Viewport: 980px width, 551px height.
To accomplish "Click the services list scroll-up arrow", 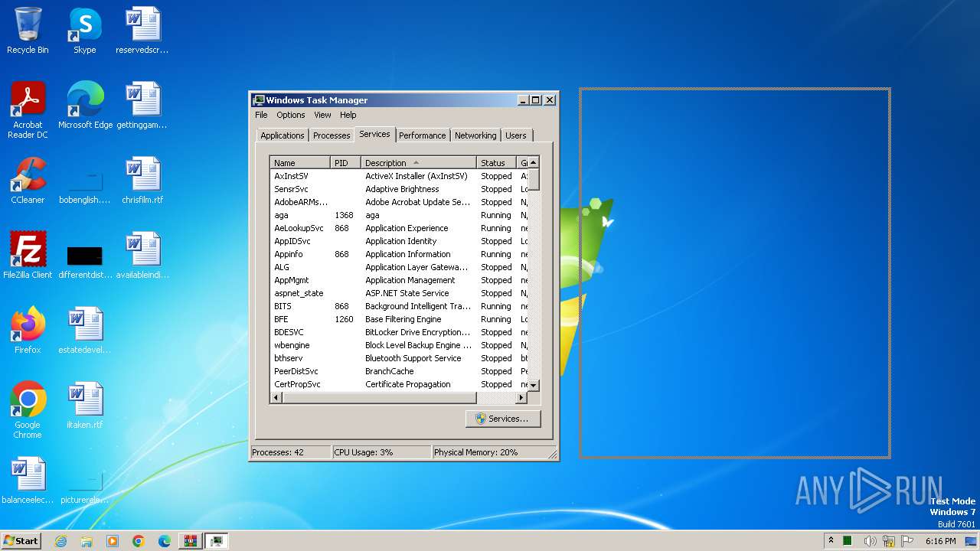I will click(534, 162).
